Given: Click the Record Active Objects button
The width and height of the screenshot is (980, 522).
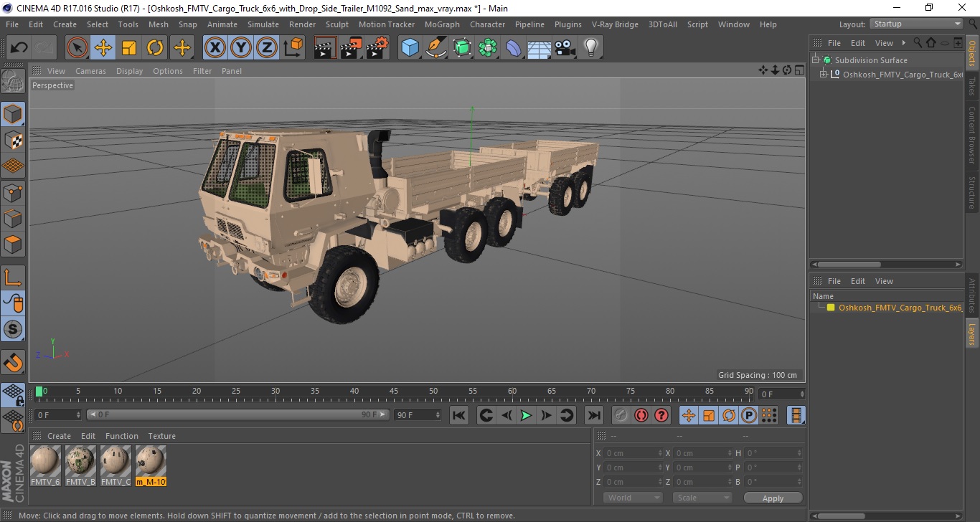Looking at the screenshot, I should (x=621, y=415).
